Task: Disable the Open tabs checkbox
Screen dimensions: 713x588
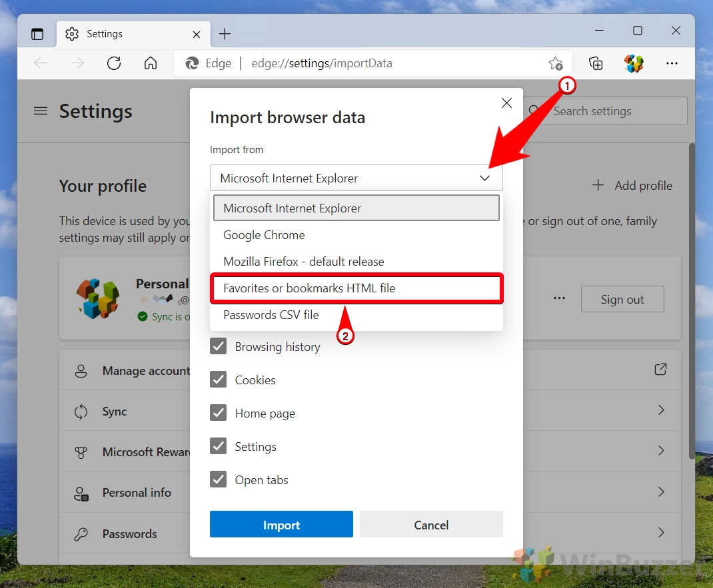Action: click(219, 479)
